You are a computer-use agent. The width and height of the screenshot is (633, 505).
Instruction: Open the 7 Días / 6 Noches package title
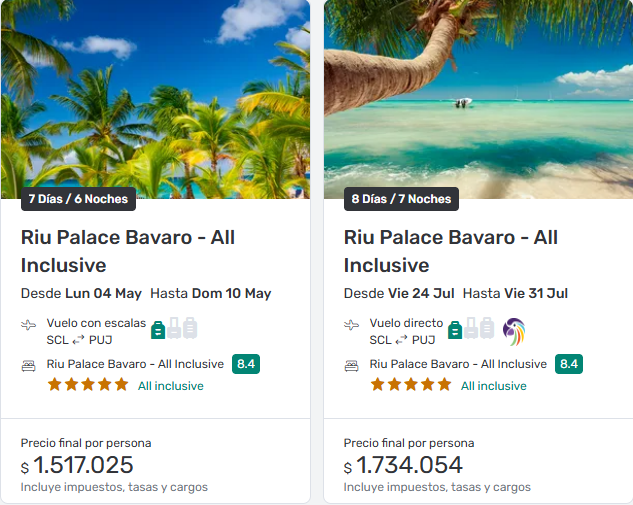(x=128, y=251)
